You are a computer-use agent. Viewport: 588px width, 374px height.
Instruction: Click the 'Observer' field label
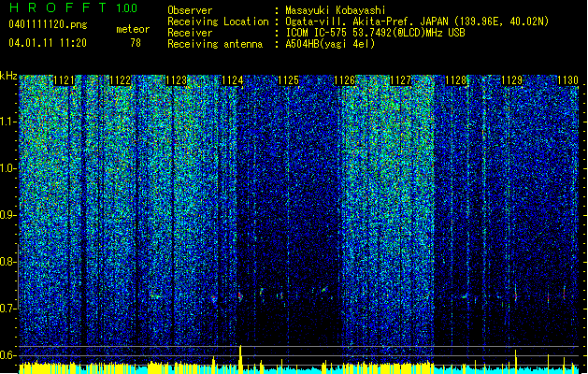[190, 10]
